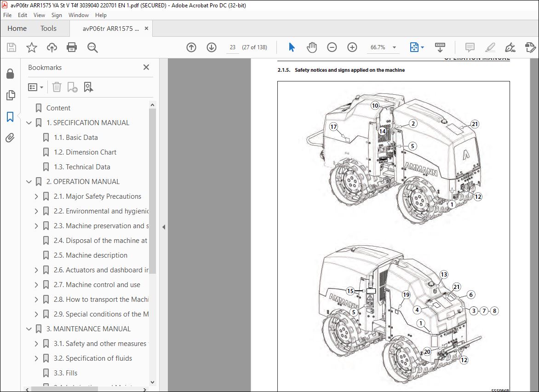Go to 2.5. Machine description bookmark

(x=91, y=255)
